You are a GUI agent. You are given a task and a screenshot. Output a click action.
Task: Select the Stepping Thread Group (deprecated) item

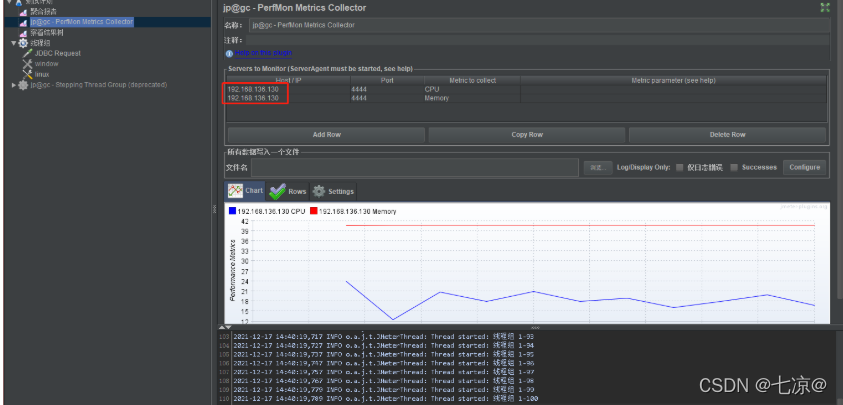(98, 85)
